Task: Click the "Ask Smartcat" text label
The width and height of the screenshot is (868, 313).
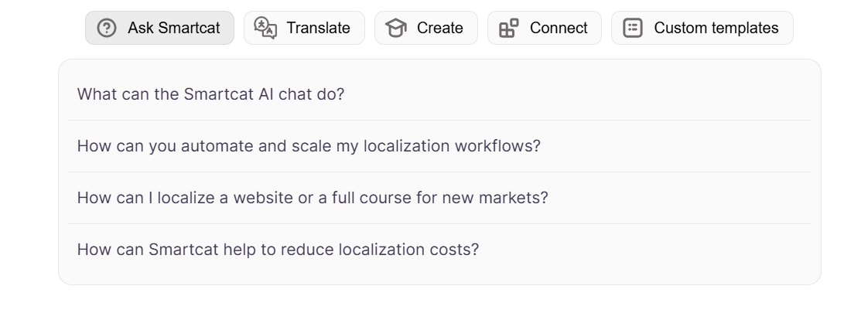Action: coord(174,28)
